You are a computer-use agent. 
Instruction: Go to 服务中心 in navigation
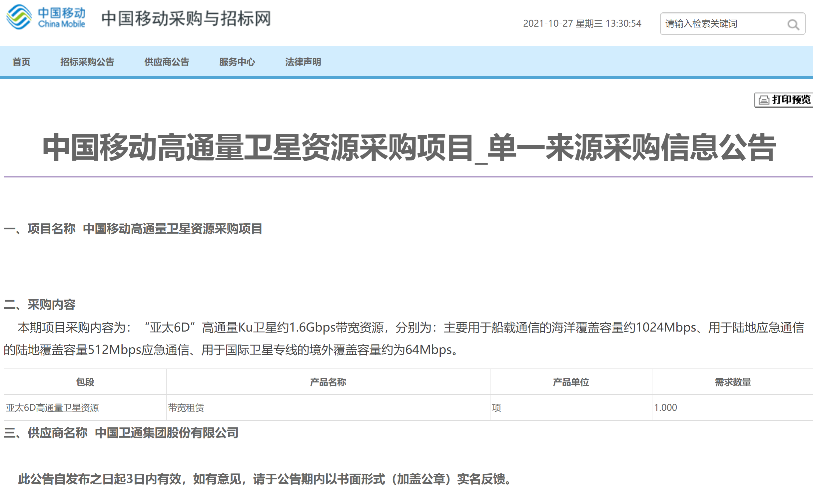[237, 62]
